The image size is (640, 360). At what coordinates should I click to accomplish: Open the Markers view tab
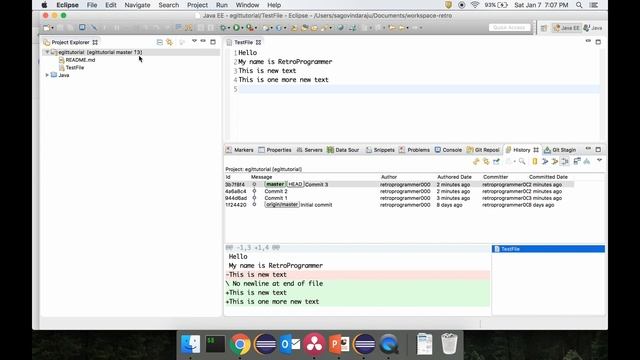[240, 150]
